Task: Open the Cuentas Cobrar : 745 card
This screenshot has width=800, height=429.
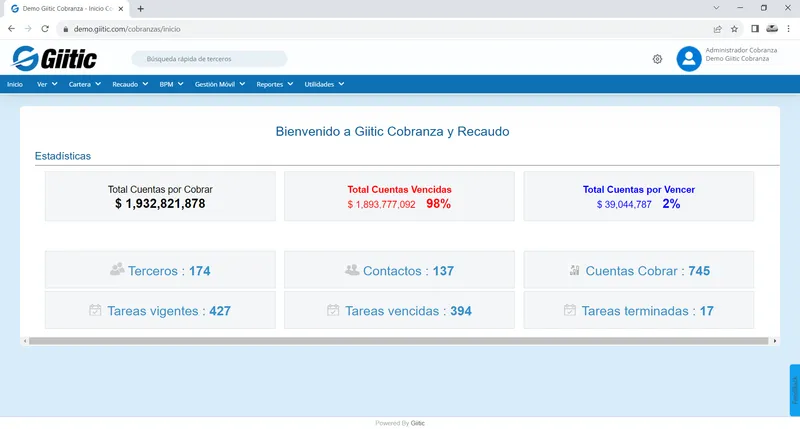Action: click(x=639, y=269)
